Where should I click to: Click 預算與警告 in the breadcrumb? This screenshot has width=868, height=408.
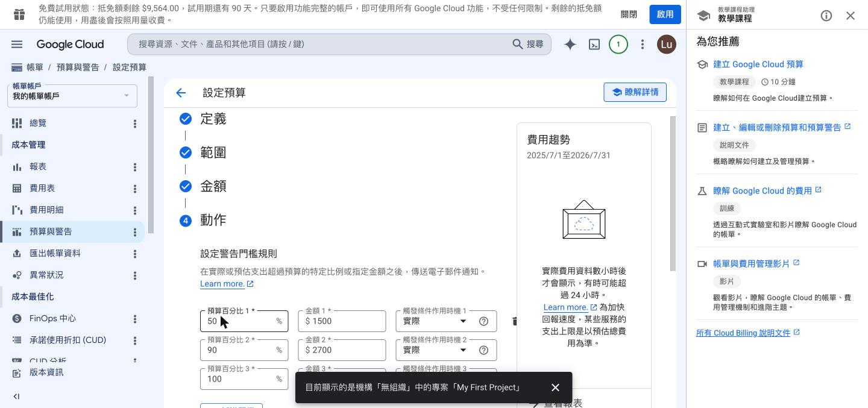point(78,67)
